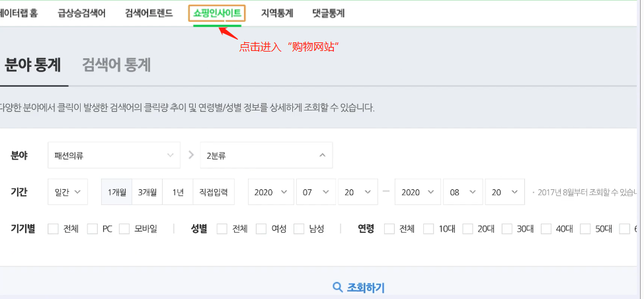Open end year 2020 dropdown
Screen dimensions: 644x299
point(418,192)
